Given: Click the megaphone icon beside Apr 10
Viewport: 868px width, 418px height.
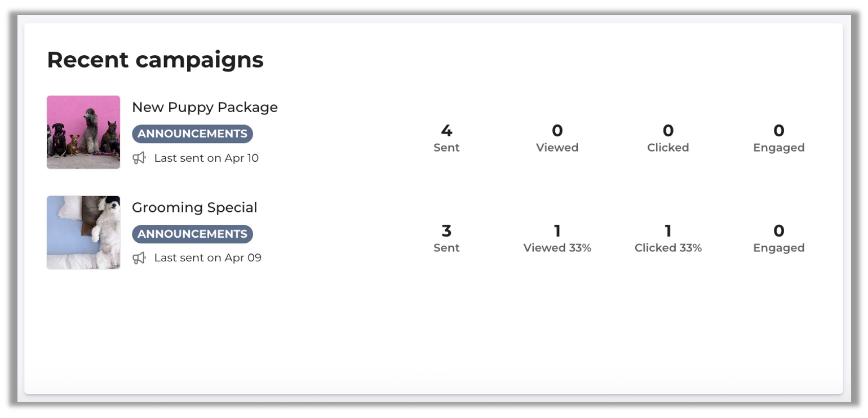Looking at the screenshot, I should point(139,158).
